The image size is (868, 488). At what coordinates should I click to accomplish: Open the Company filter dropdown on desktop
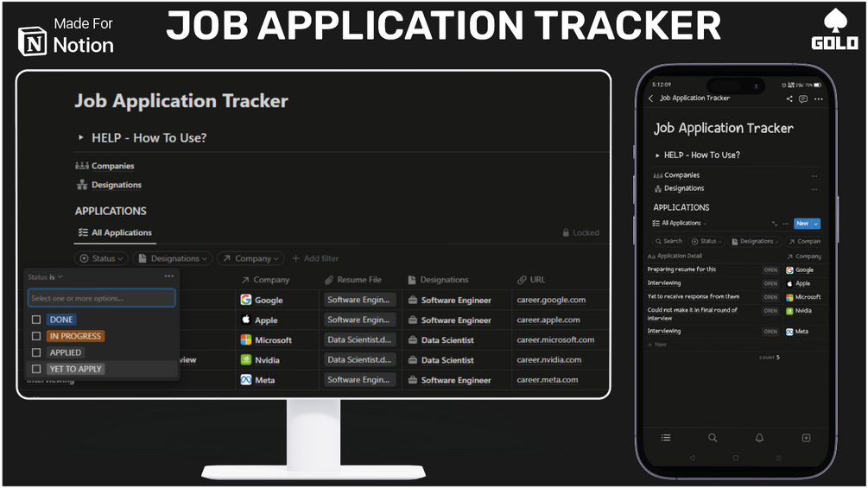[x=250, y=258]
